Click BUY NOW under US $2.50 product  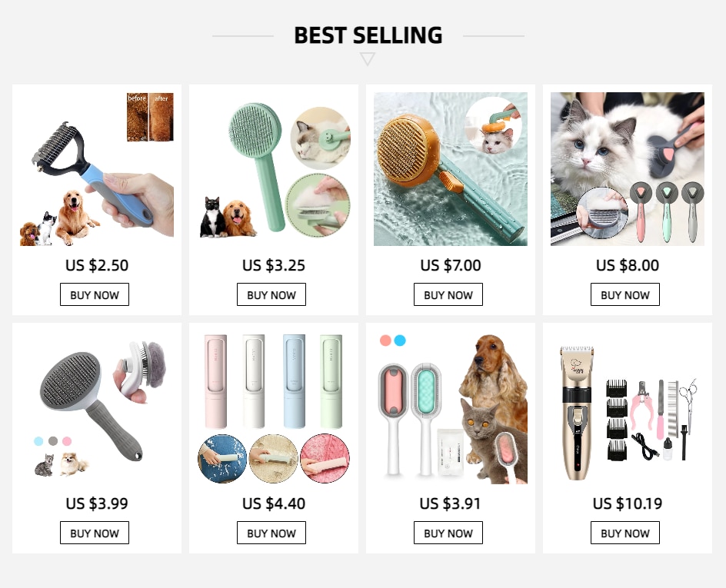[x=95, y=294]
